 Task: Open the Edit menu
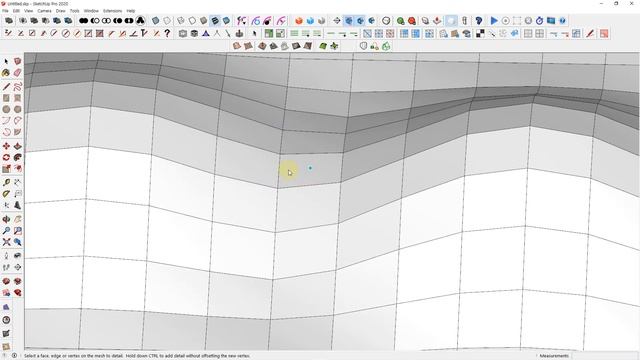[x=16, y=11]
